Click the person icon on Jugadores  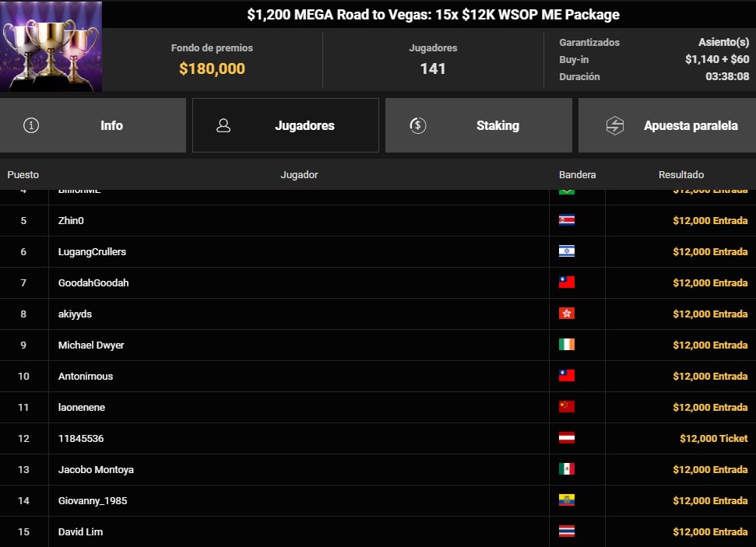click(223, 125)
